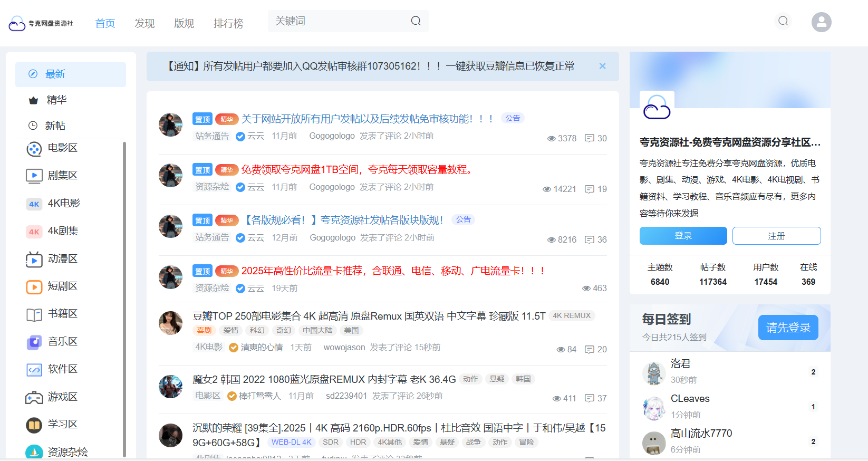
Task: Open the 排行榜 navigation tab
Action: (228, 23)
